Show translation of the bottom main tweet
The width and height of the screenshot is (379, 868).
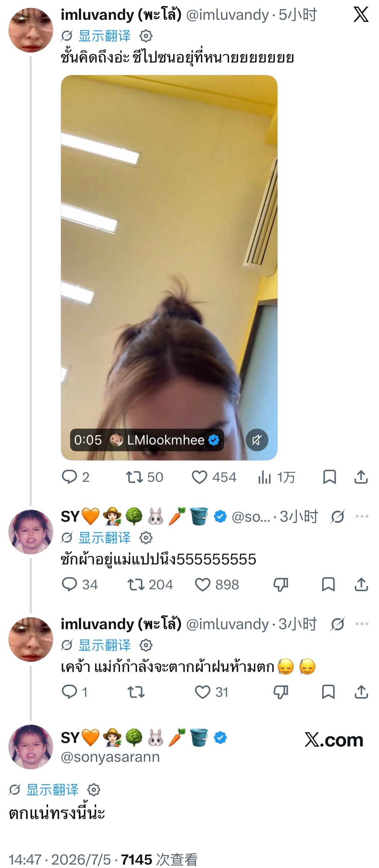pyautogui.click(x=52, y=789)
